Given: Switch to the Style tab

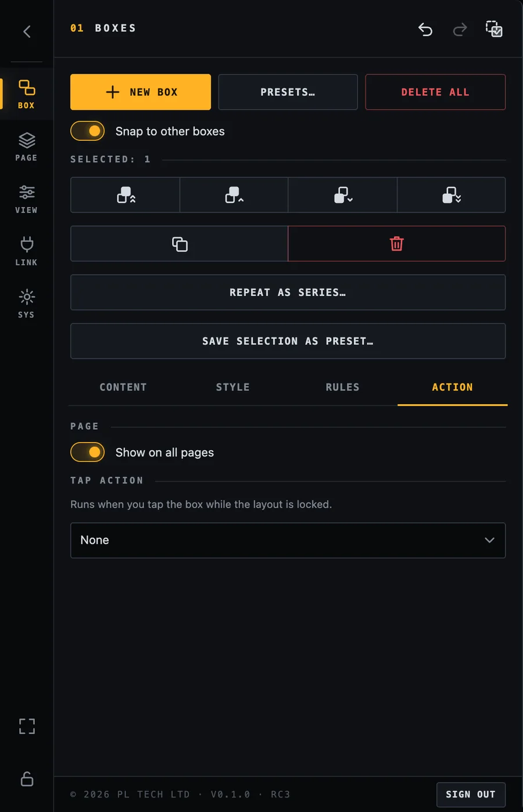Looking at the screenshot, I should pyautogui.click(x=233, y=387).
